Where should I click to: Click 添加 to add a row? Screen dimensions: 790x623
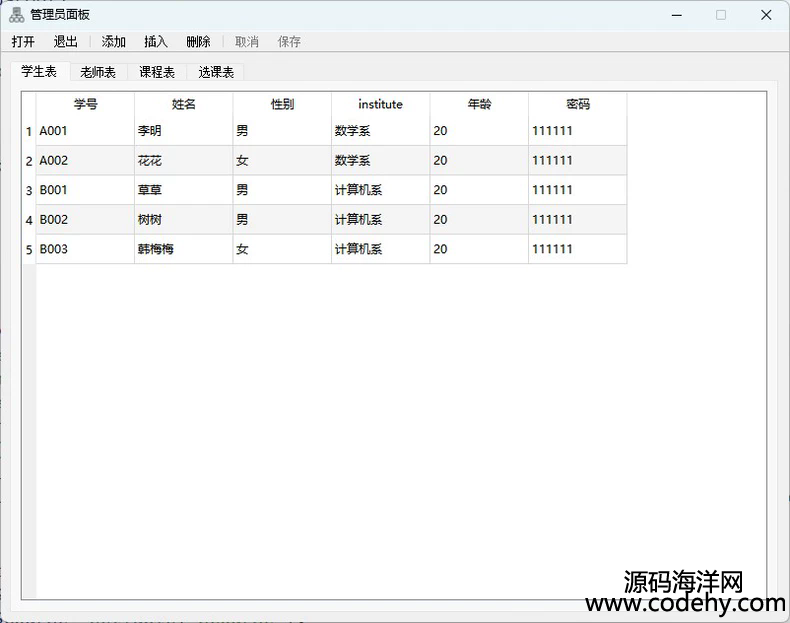113,42
